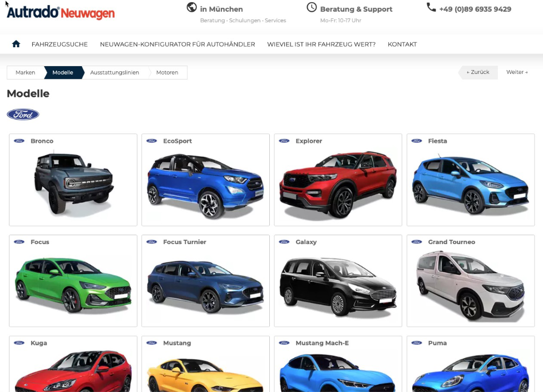This screenshot has height=392, width=543.
Task: Click the phone handset icon
Action: (431, 7)
